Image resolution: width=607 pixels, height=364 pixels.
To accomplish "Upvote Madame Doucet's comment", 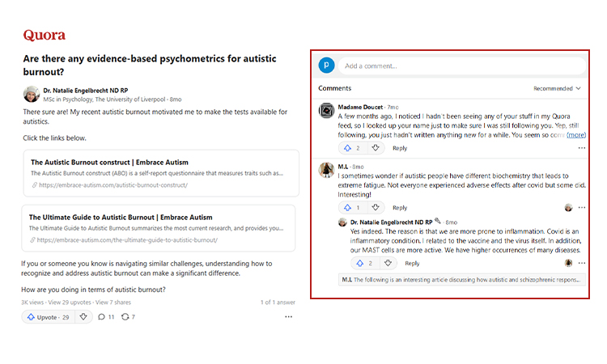I will pos(352,148).
